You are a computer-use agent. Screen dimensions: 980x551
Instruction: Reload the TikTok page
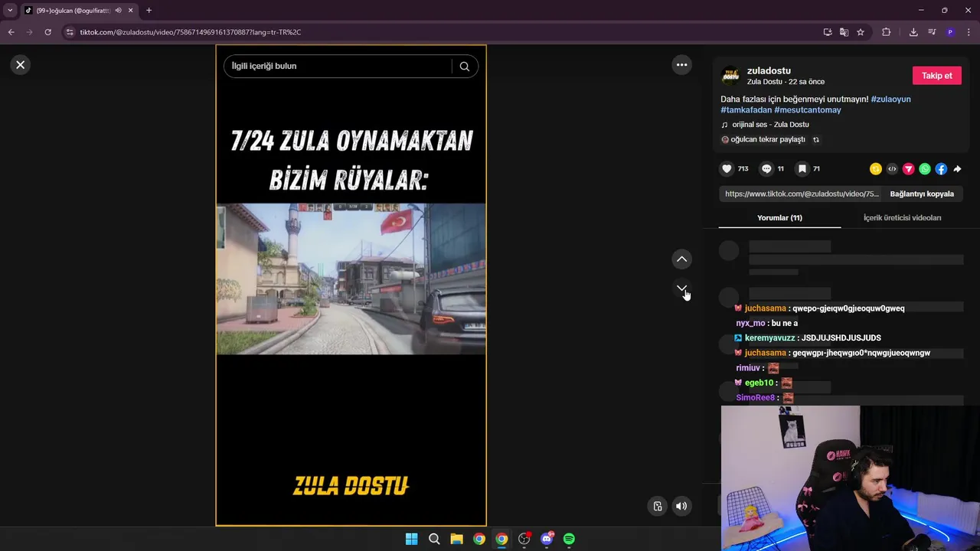(47, 32)
